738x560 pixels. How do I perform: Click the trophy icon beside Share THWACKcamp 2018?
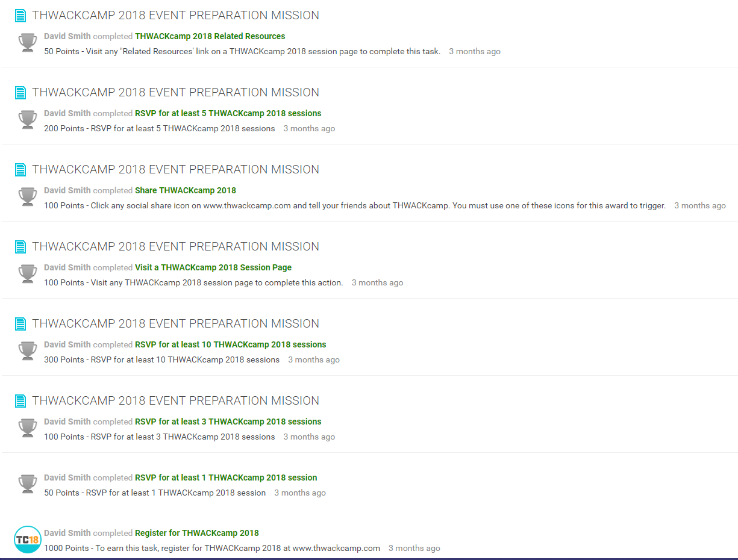[x=28, y=197]
